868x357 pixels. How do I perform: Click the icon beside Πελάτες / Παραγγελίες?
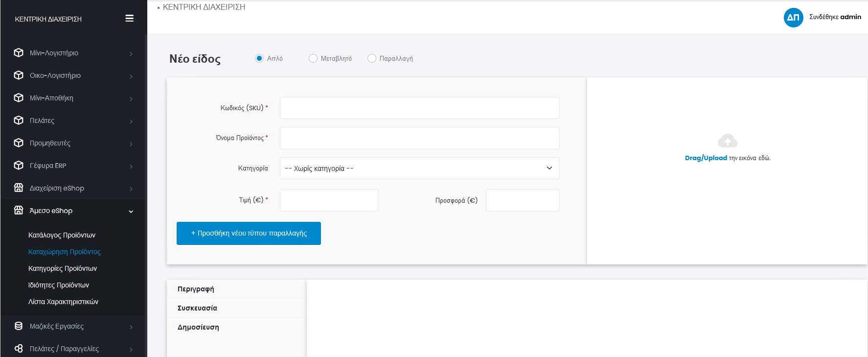click(19, 349)
